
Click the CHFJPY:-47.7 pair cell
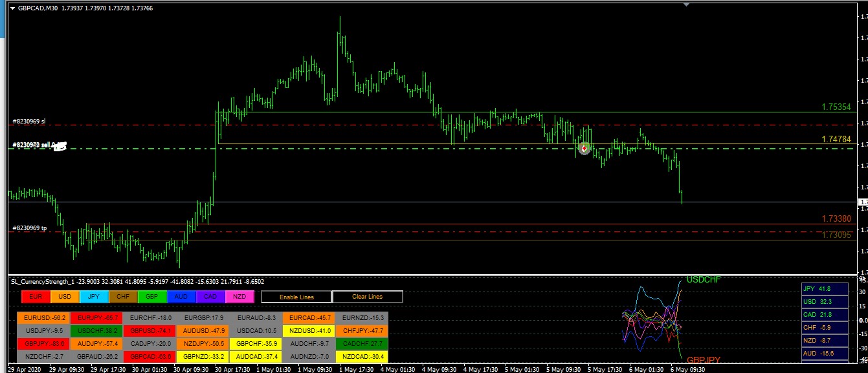(x=361, y=331)
